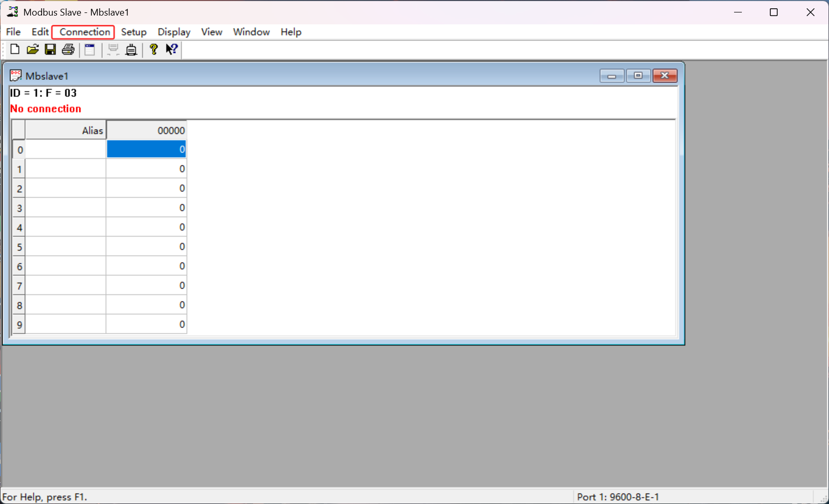
Task: Open slave definition window icon in toolbar
Action: tap(90, 49)
